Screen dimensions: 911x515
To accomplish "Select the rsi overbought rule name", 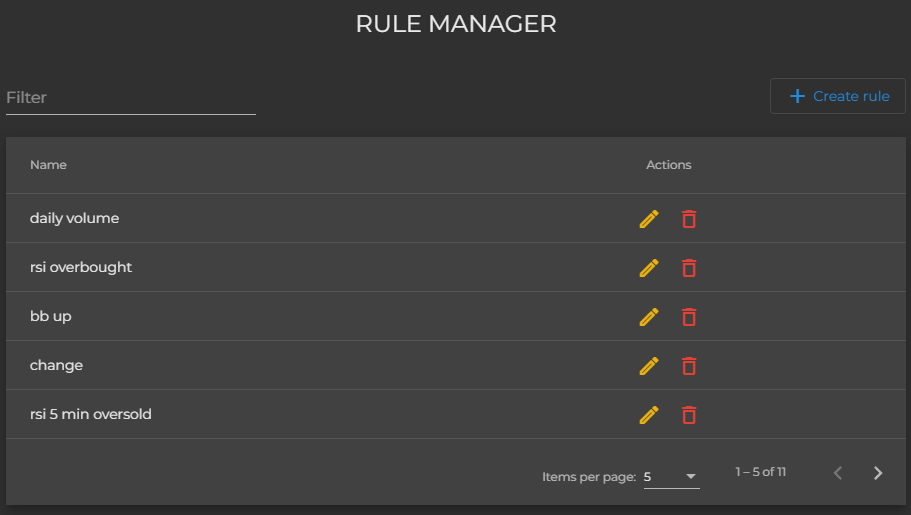I will point(81,268).
